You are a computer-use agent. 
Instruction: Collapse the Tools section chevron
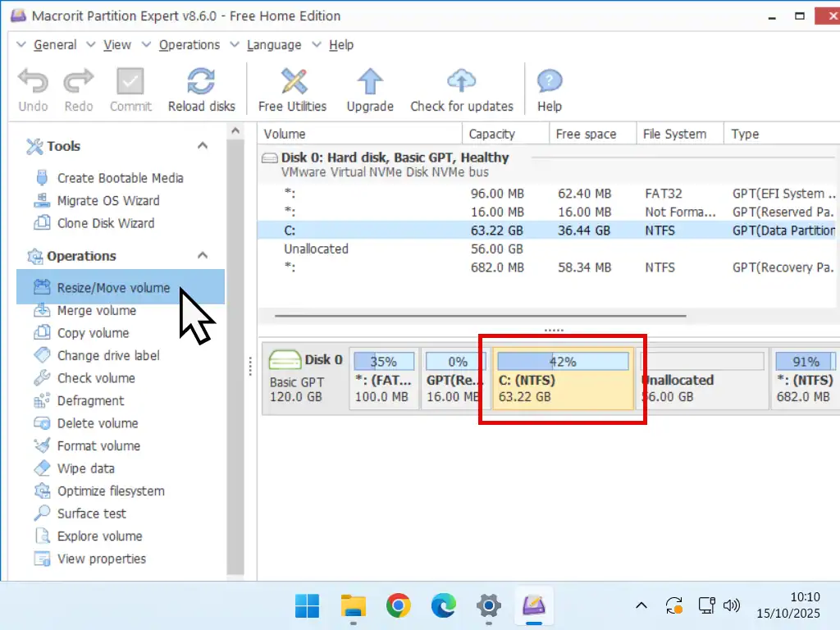[203, 146]
